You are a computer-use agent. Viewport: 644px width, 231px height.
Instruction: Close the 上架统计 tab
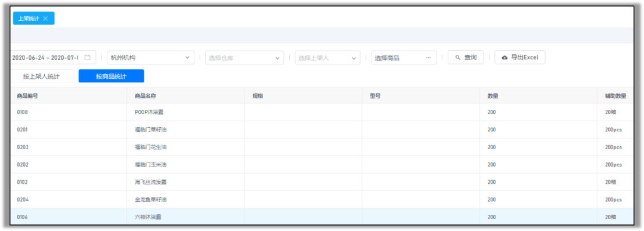click(x=45, y=19)
